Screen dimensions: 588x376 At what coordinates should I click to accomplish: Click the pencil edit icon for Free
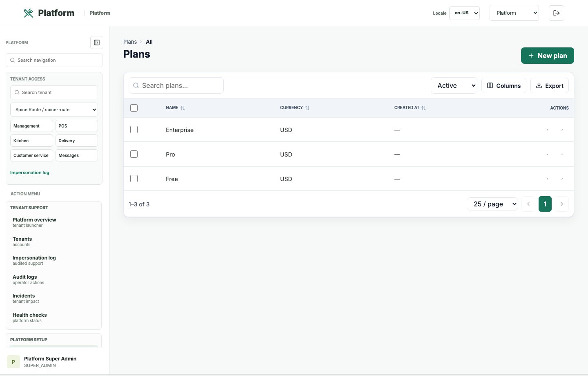coord(562,179)
